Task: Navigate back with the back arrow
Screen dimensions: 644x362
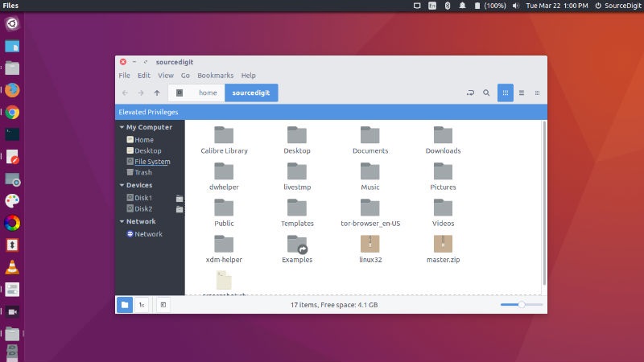Action: coord(126,93)
